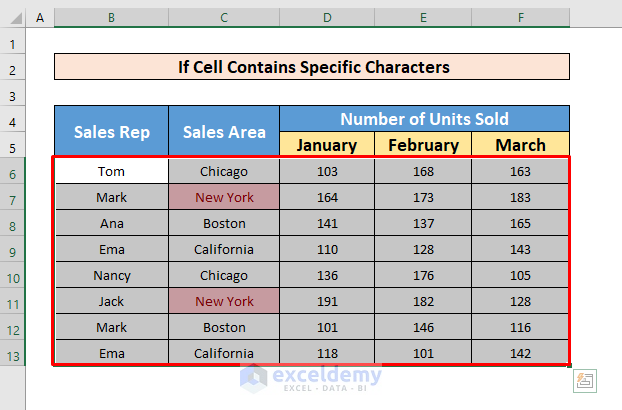Select column A header

tap(40, 18)
